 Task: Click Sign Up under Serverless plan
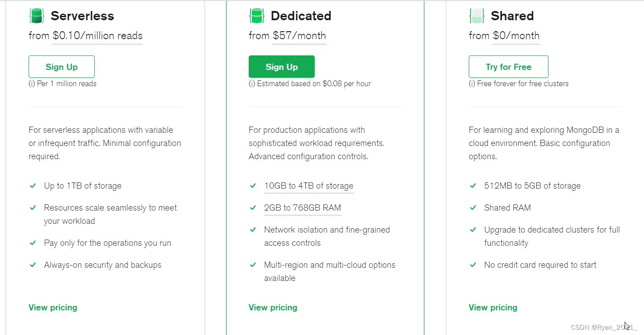tap(62, 67)
